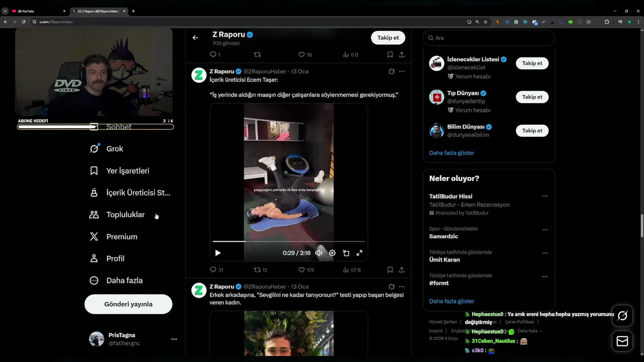View analytics 6 B of top post
Screen dimensions: 644x362
(350, 55)
